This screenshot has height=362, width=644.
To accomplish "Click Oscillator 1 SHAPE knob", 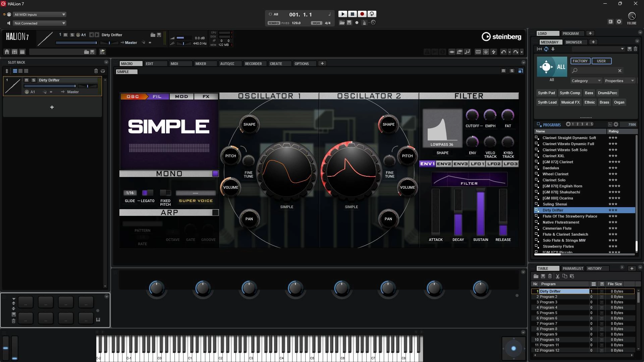I will click(249, 124).
